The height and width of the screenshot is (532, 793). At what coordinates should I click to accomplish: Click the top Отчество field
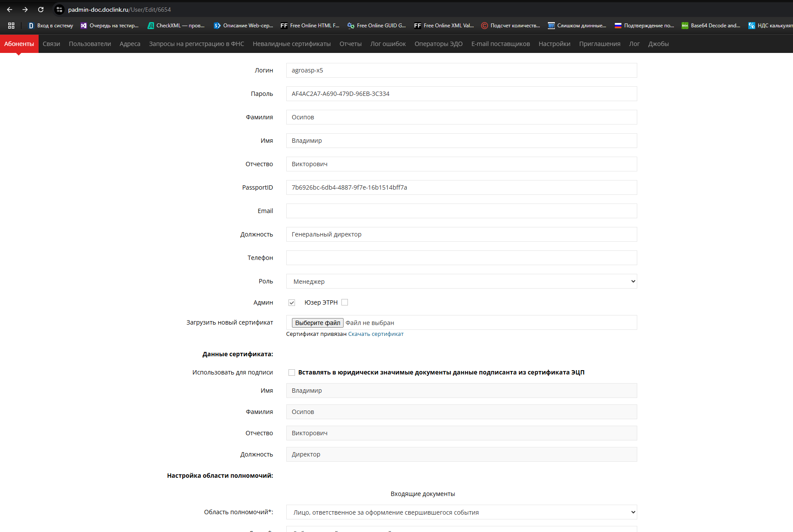[462, 164]
